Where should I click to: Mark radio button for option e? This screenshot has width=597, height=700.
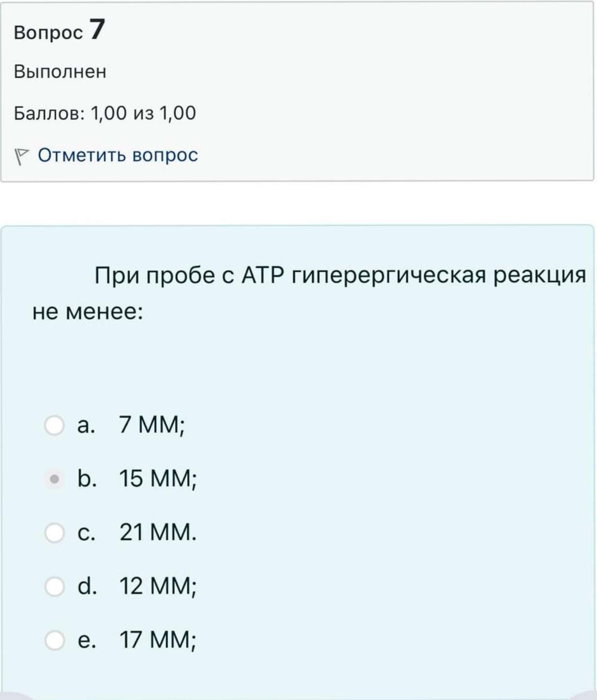click(x=54, y=640)
